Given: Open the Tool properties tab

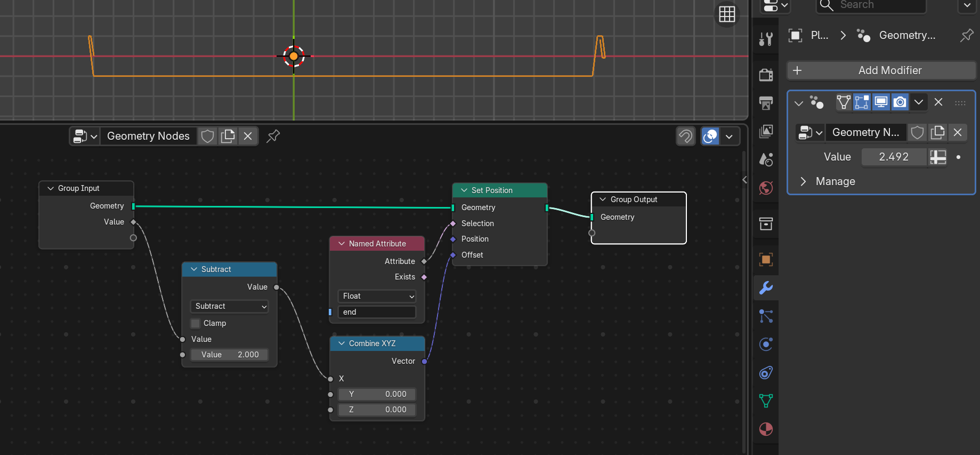Looking at the screenshot, I should tap(766, 38).
